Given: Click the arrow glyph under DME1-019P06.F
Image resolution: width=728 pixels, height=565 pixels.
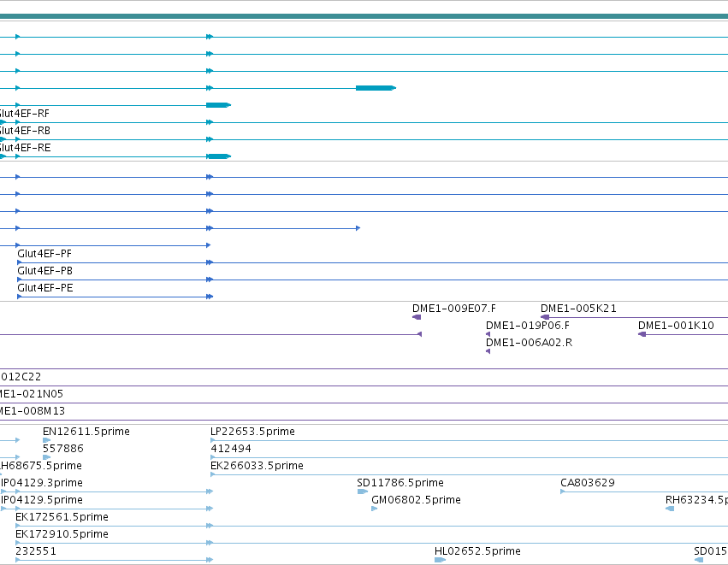Looking at the screenshot, I should click(x=488, y=334).
